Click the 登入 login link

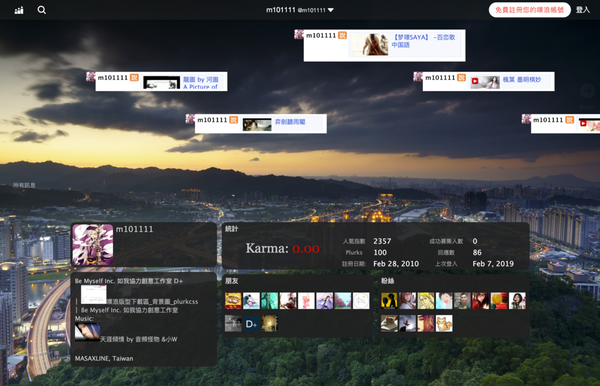583,10
